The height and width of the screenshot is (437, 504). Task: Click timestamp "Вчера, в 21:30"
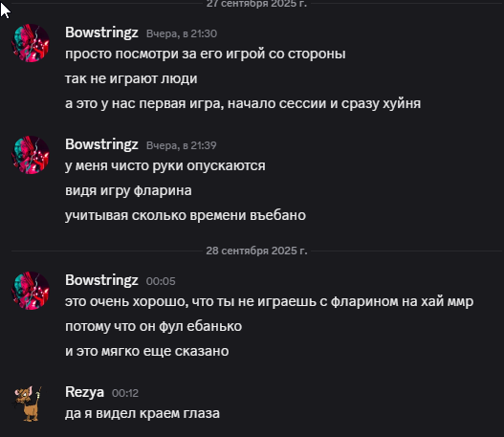pyautogui.click(x=182, y=33)
